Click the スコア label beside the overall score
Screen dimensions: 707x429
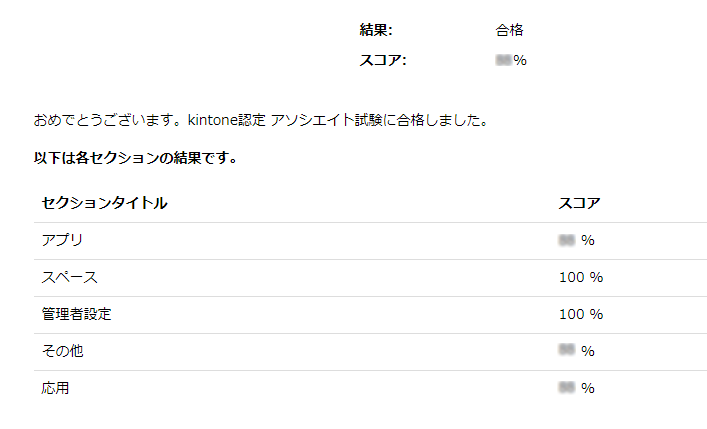[383, 60]
